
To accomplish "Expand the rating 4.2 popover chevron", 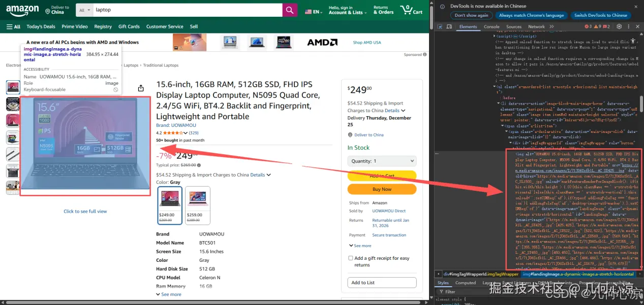I will [186, 133].
